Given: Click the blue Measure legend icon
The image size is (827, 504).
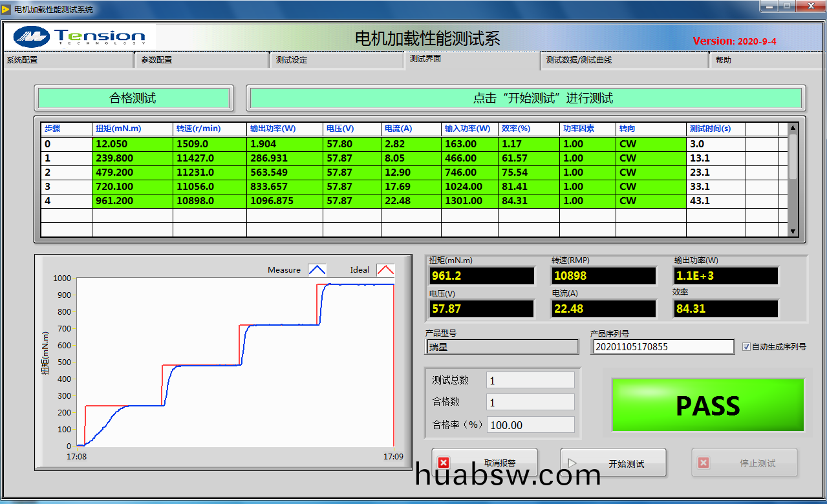Looking at the screenshot, I should (317, 270).
